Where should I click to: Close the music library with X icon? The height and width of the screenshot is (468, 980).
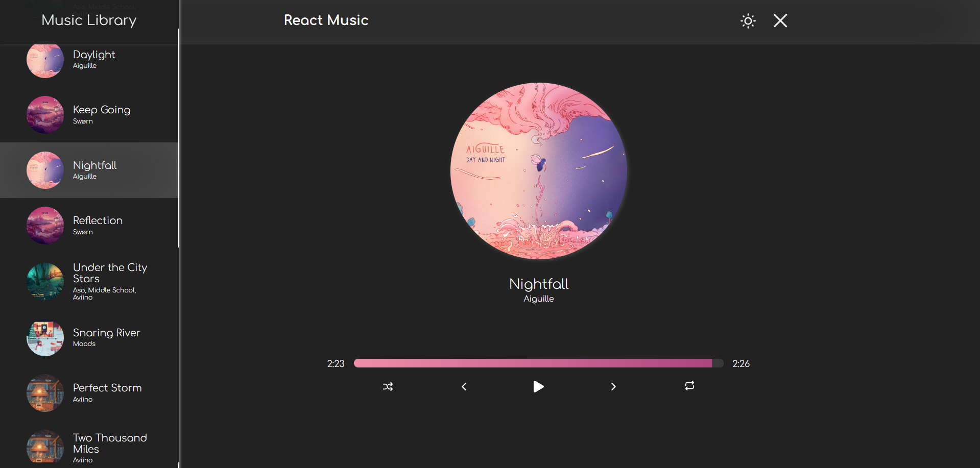(x=780, y=20)
